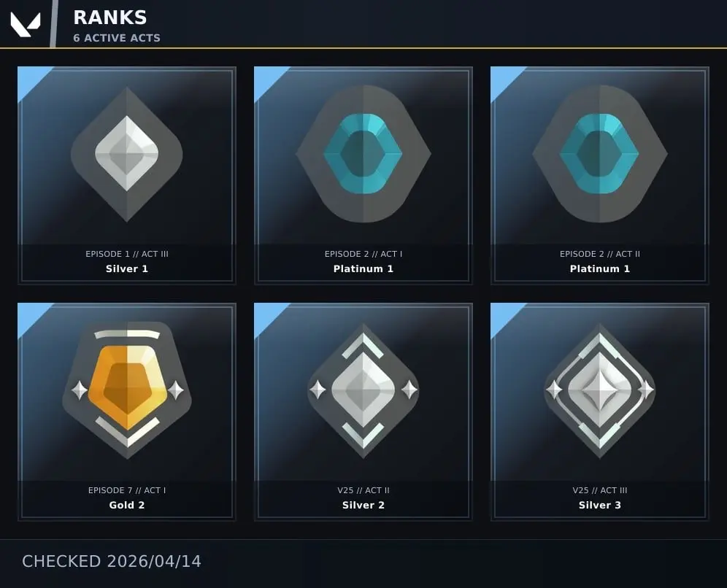Click the 6 ACTIVE ACTS subtitle
Screen dimensions: 727x588
pos(117,38)
